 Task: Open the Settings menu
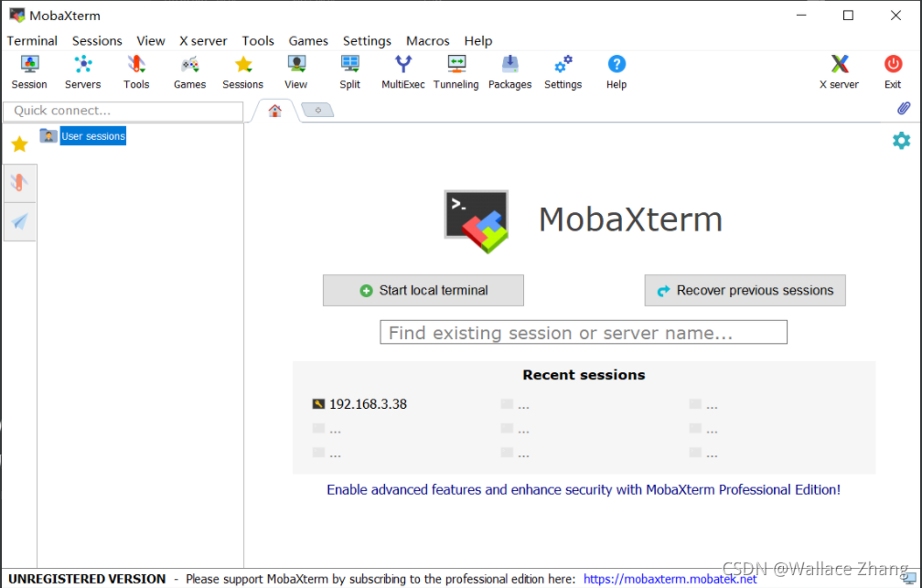click(x=367, y=40)
